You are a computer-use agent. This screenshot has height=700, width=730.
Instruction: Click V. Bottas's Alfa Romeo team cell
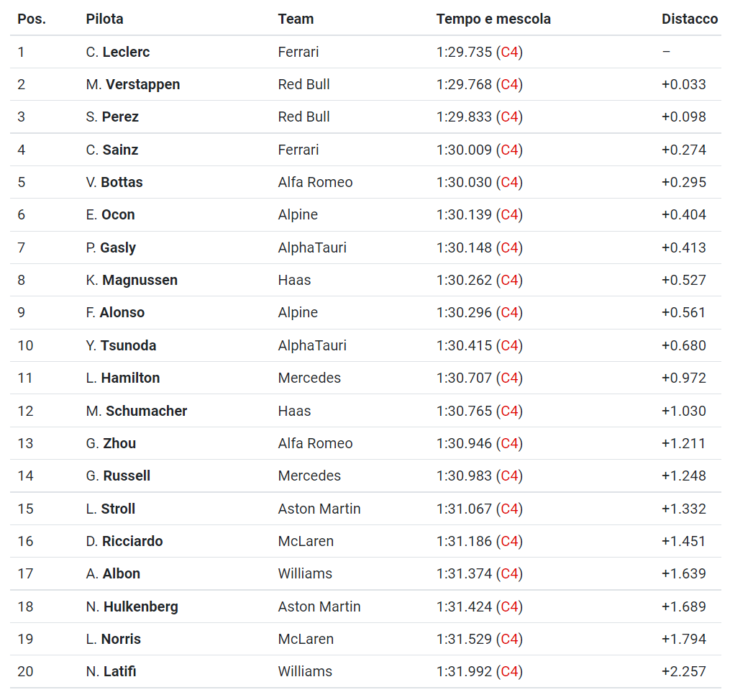[x=315, y=182]
